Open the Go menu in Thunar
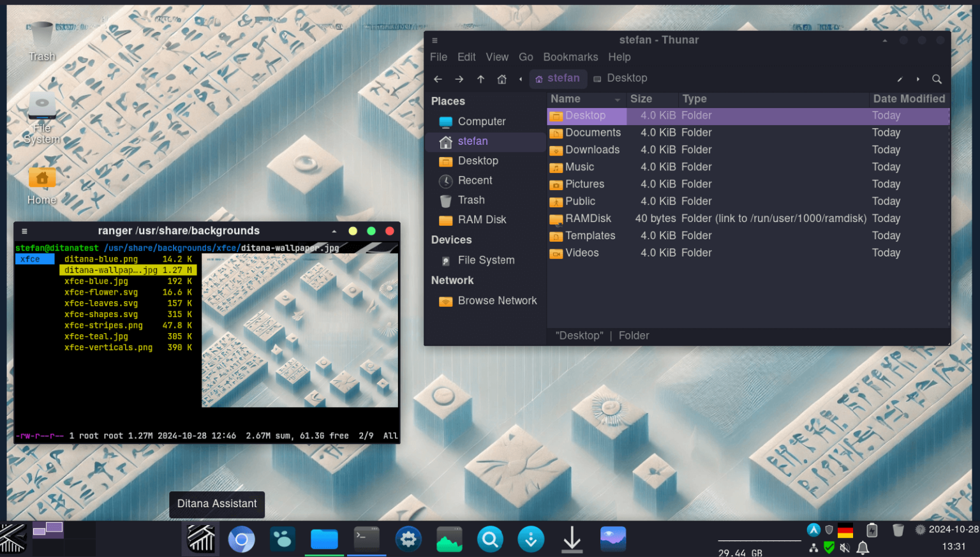Viewport: 980px width, 557px height. pyautogui.click(x=526, y=57)
